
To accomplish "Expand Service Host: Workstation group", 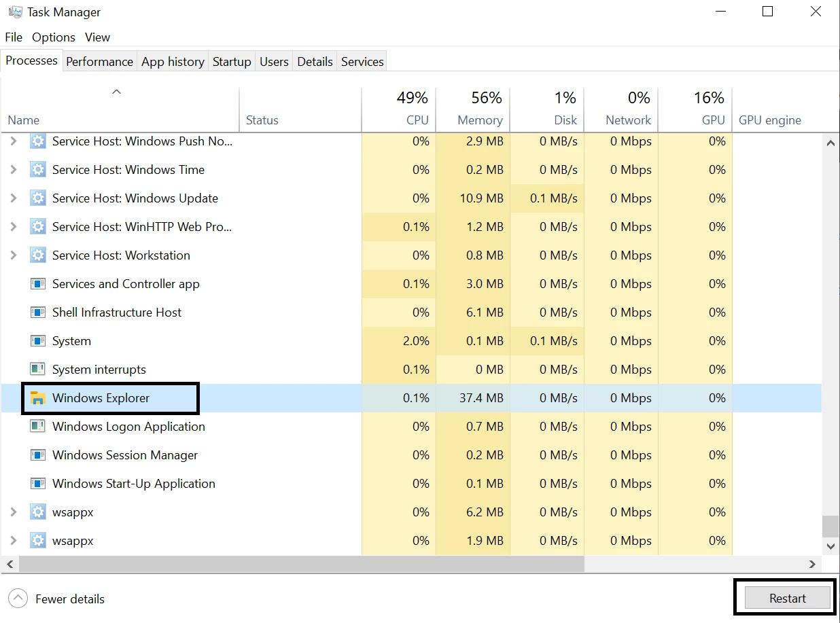I will click(x=13, y=255).
